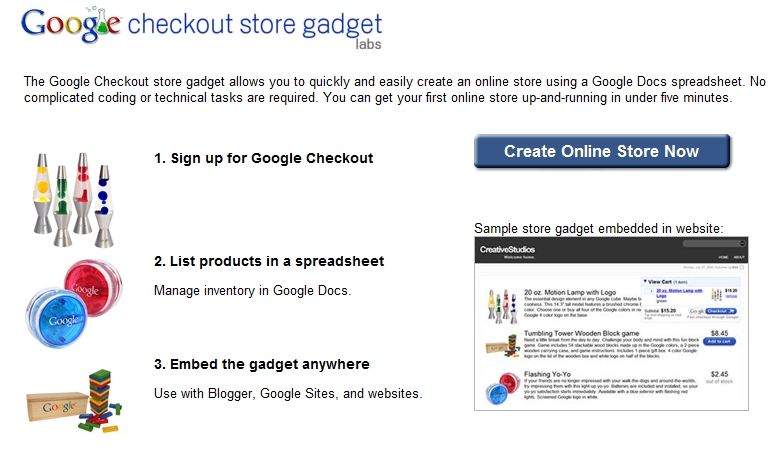Open the Sign up for Google Checkout step

click(264, 158)
